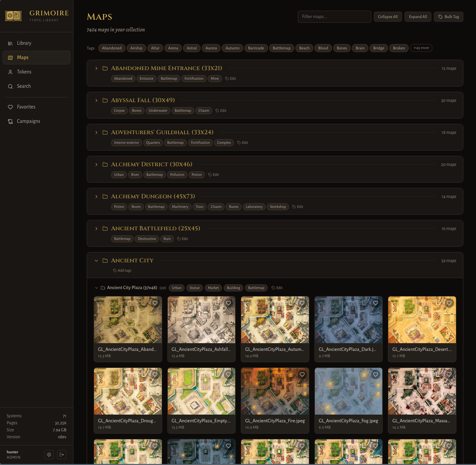The height and width of the screenshot is (465, 476).
Task: Edit tags for Ancient City Plaza
Action: pos(277,288)
